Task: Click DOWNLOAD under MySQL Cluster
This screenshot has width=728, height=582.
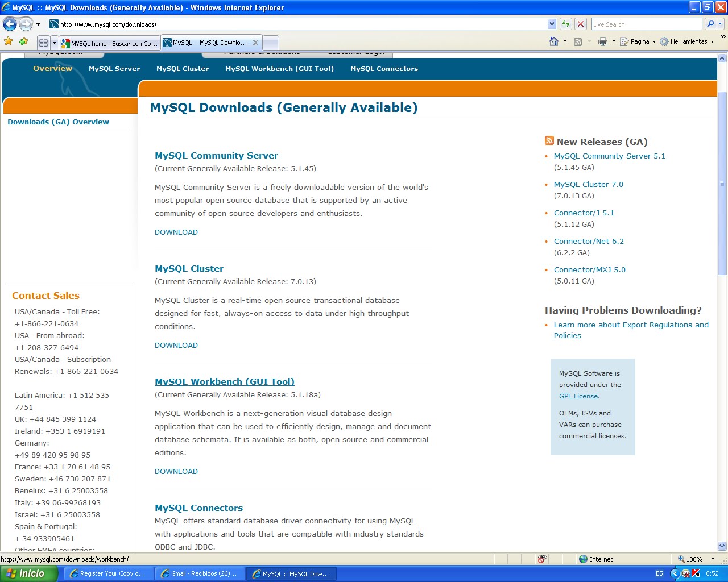Action: [176, 345]
